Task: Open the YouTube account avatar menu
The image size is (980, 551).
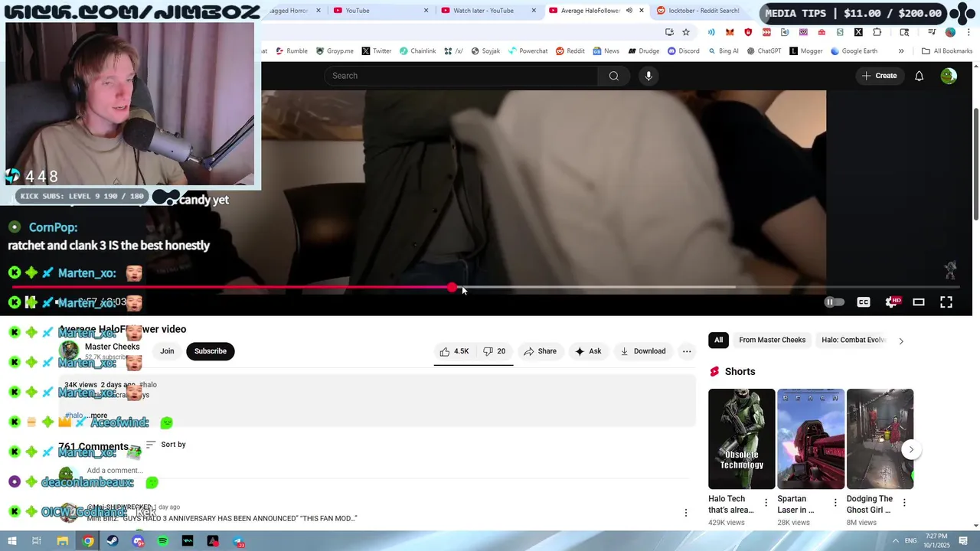Action: (949, 76)
